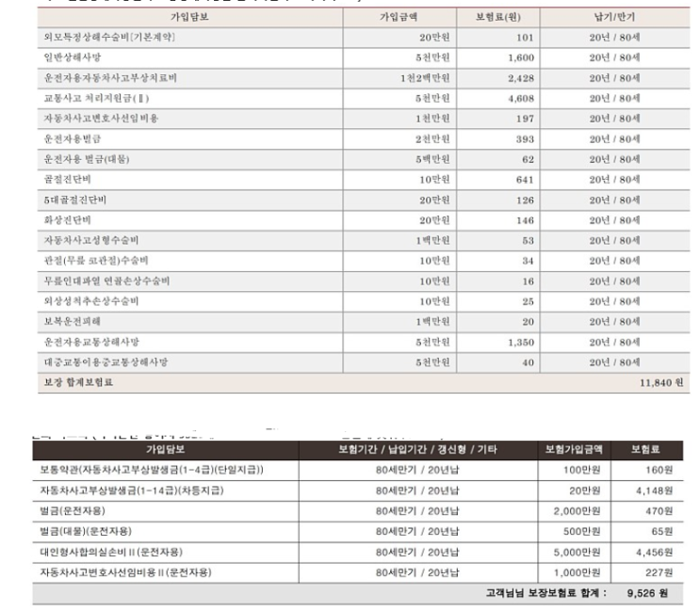Viewport: 700px width, 611px height.
Task: Select the 160원 premium
Action: coord(659,470)
